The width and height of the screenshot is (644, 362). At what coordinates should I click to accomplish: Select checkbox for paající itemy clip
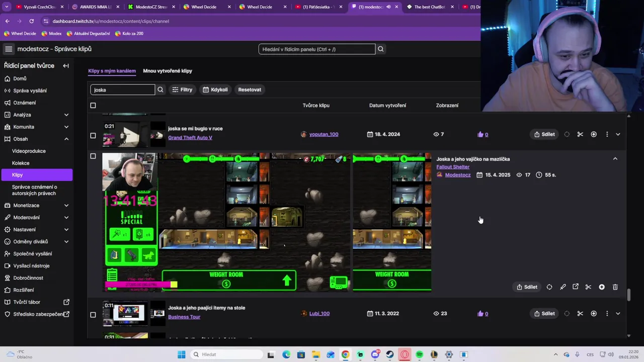(93, 315)
